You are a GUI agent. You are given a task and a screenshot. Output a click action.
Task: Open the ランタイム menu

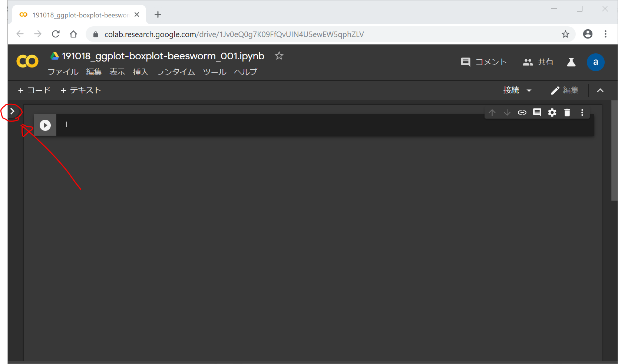[x=175, y=72]
